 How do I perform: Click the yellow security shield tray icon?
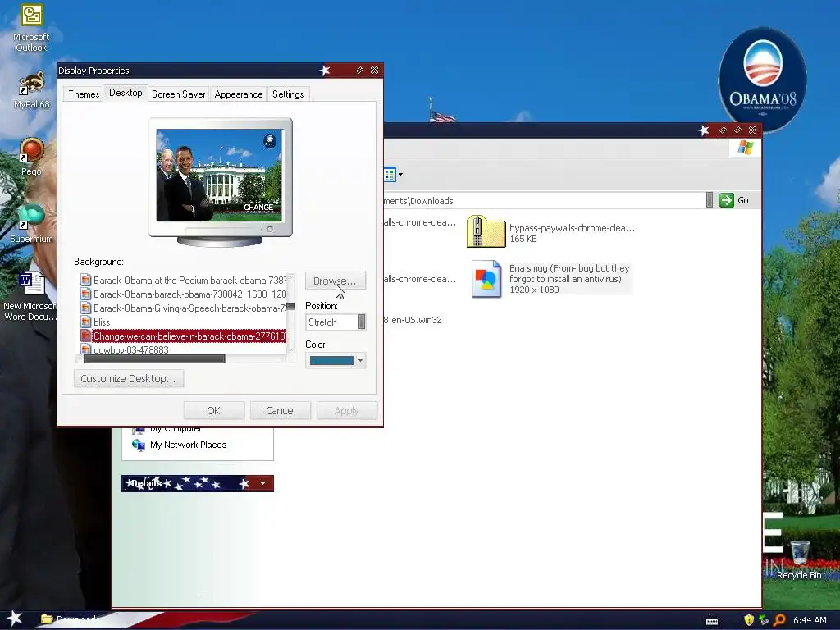(749, 620)
